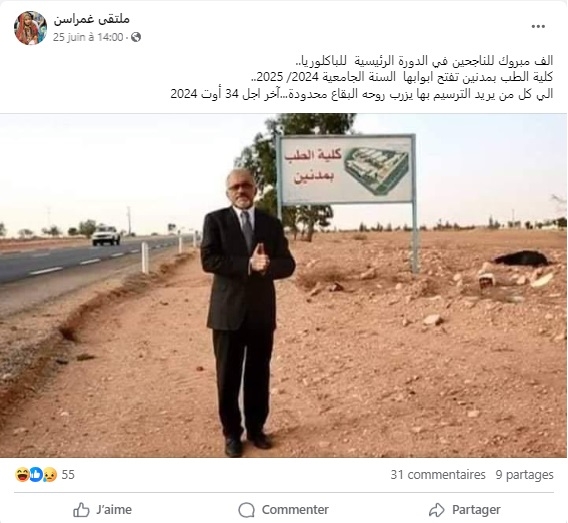
Task: Select the Partager text label
Action: point(476,510)
